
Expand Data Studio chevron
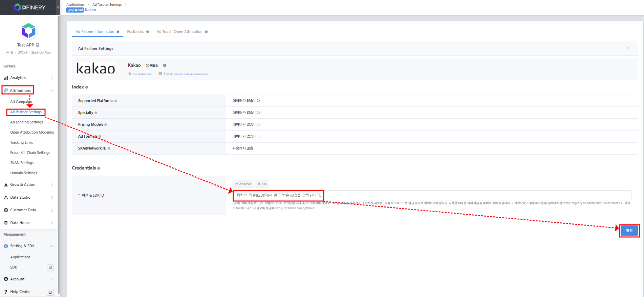tap(52, 197)
